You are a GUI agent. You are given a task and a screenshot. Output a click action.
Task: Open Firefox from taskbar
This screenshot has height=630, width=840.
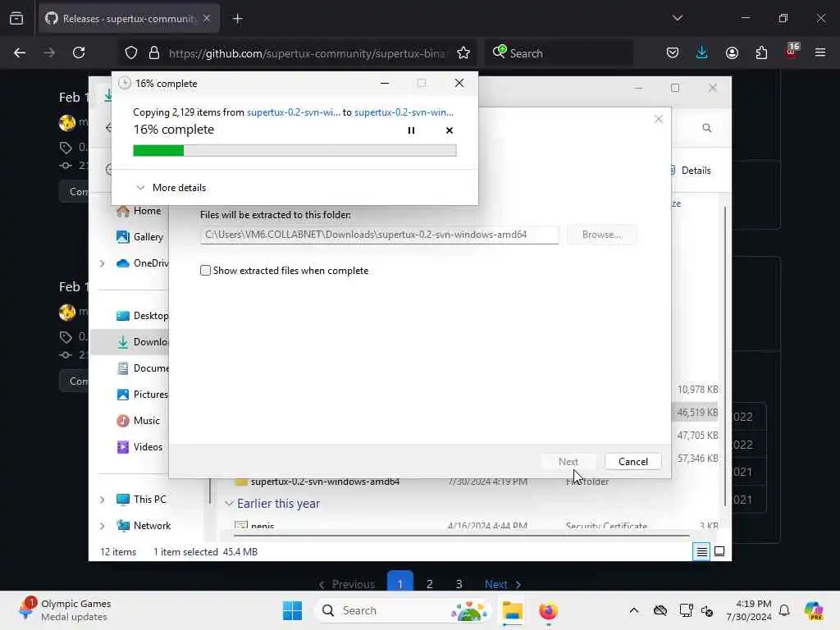coord(548,610)
